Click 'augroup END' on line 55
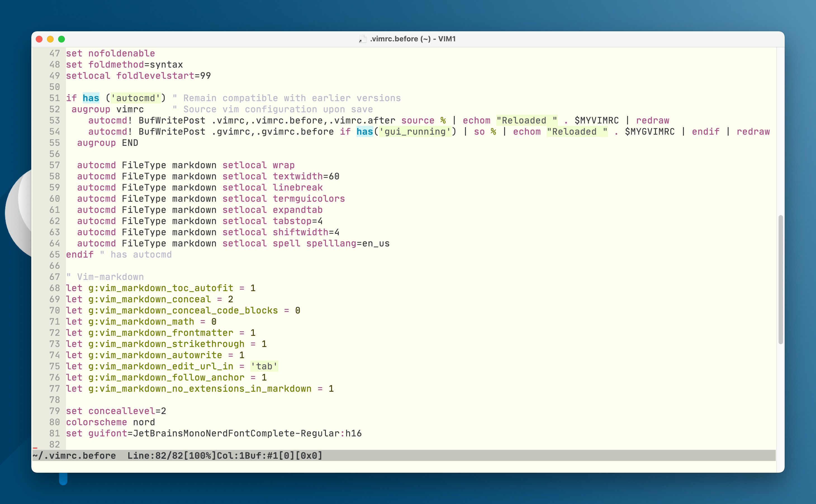 tap(107, 143)
